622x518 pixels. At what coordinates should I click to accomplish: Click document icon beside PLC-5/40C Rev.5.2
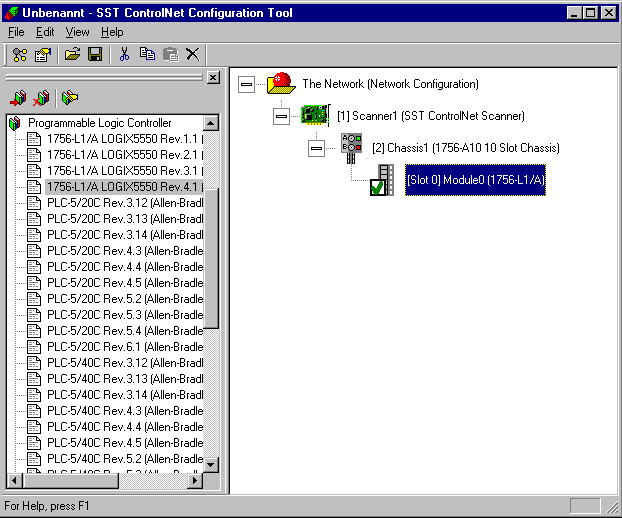point(34,459)
